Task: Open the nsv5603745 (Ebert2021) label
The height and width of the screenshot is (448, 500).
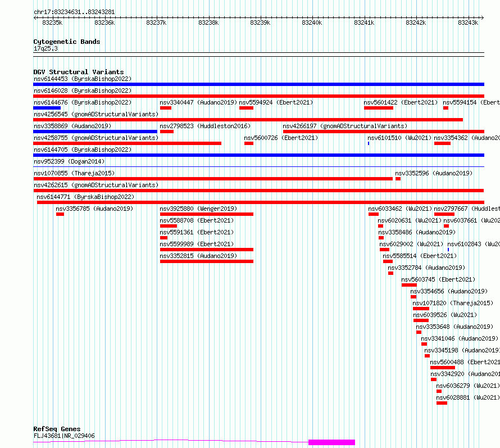Action: (x=438, y=279)
